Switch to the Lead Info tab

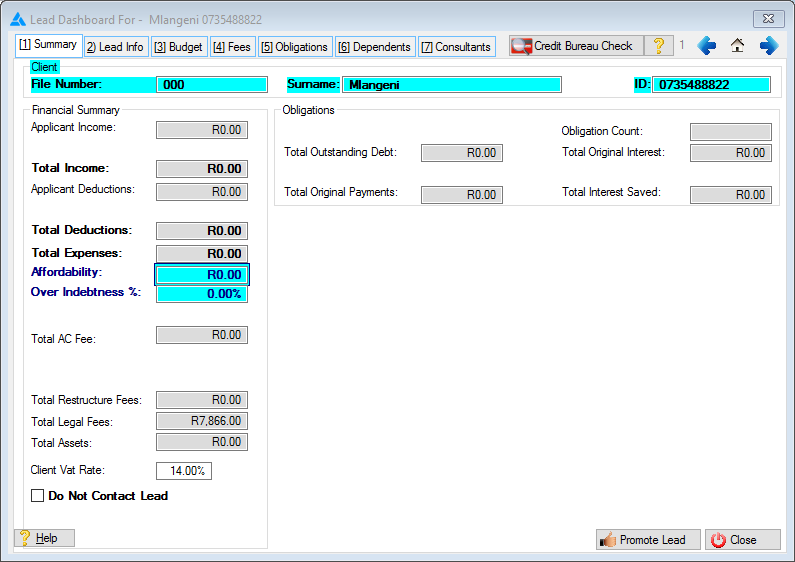[x=114, y=47]
